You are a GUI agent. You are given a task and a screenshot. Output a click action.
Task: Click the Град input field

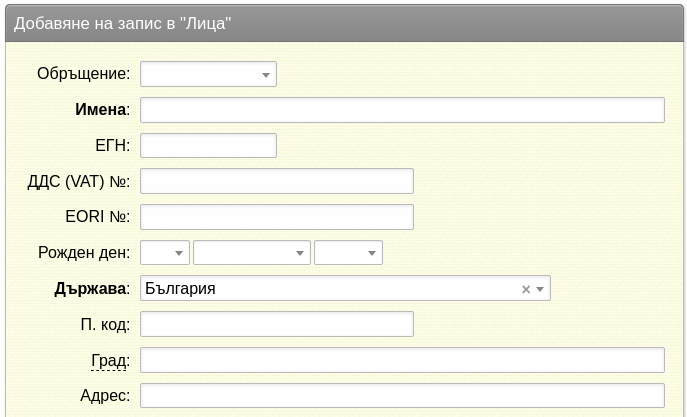click(x=402, y=360)
